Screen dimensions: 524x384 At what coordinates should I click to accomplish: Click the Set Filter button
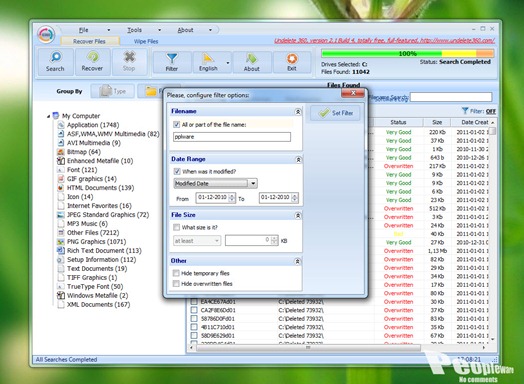tap(336, 113)
